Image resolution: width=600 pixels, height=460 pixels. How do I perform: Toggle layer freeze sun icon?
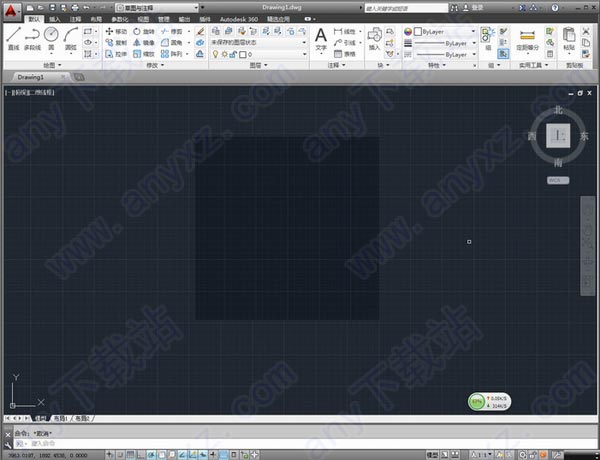coord(225,54)
